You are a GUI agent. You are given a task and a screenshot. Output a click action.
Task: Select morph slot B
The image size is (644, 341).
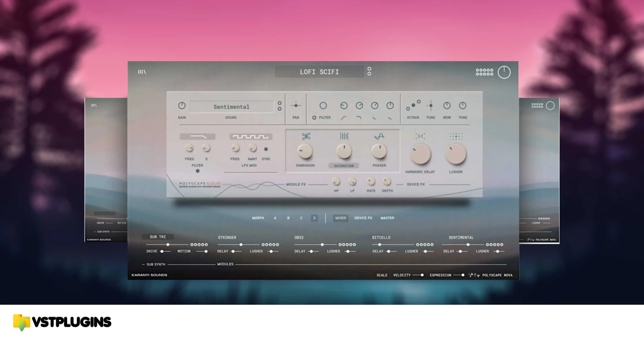(288, 218)
